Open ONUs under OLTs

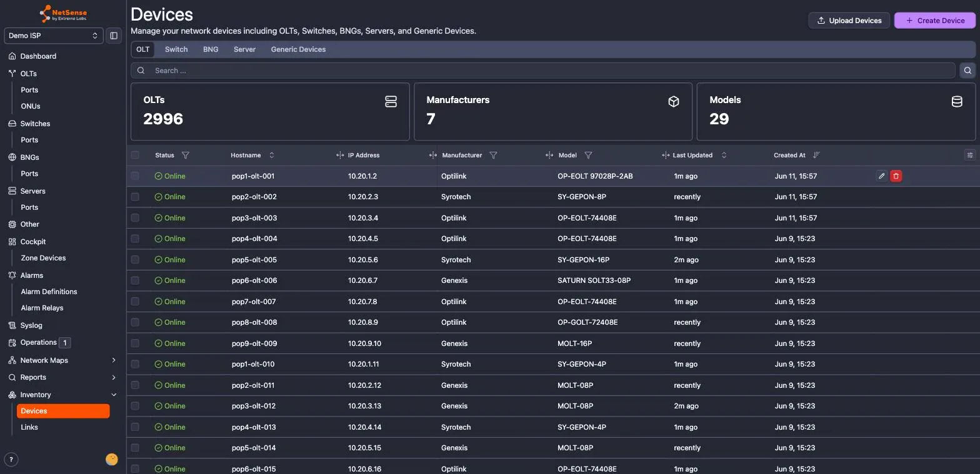click(x=31, y=106)
